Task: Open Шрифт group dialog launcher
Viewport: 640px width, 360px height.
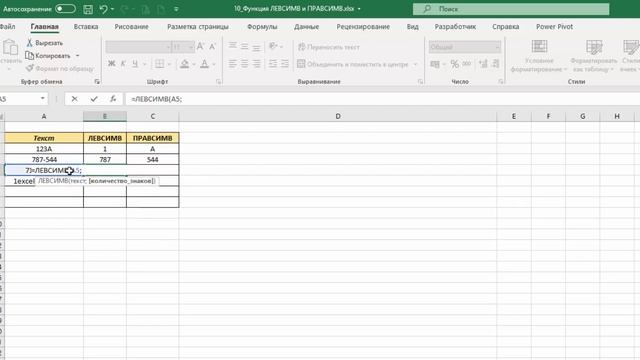Action: pos(218,82)
